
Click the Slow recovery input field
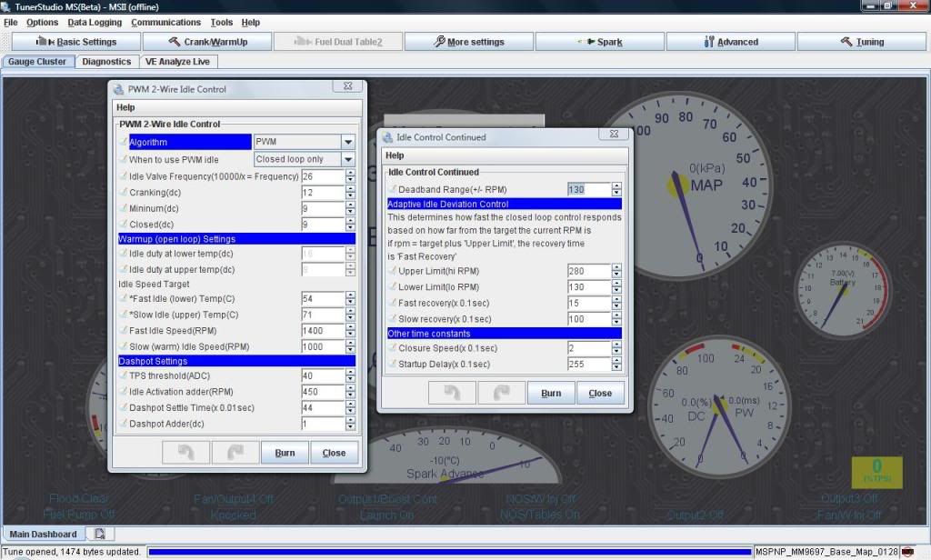click(x=589, y=319)
